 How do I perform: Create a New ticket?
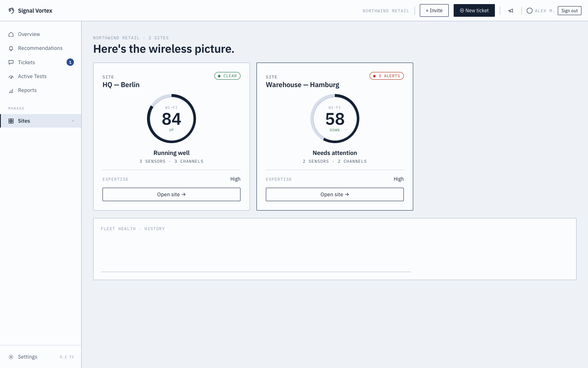tap(474, 11)
